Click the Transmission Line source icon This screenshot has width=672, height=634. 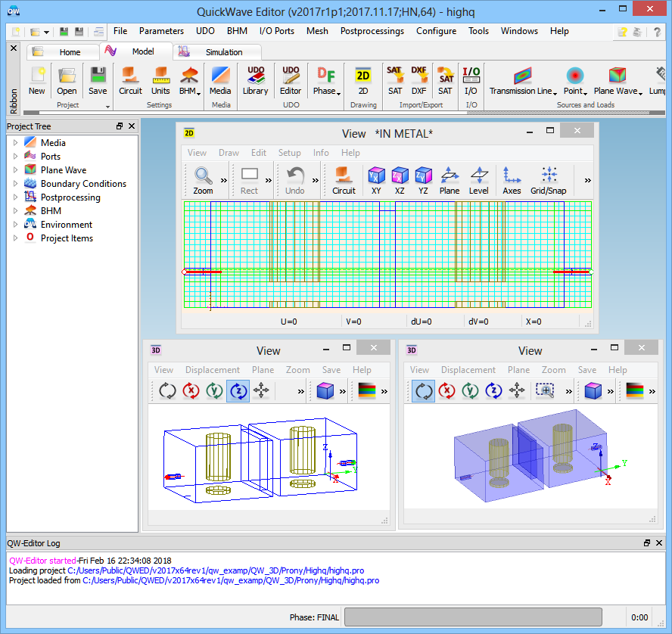point(522,80)
